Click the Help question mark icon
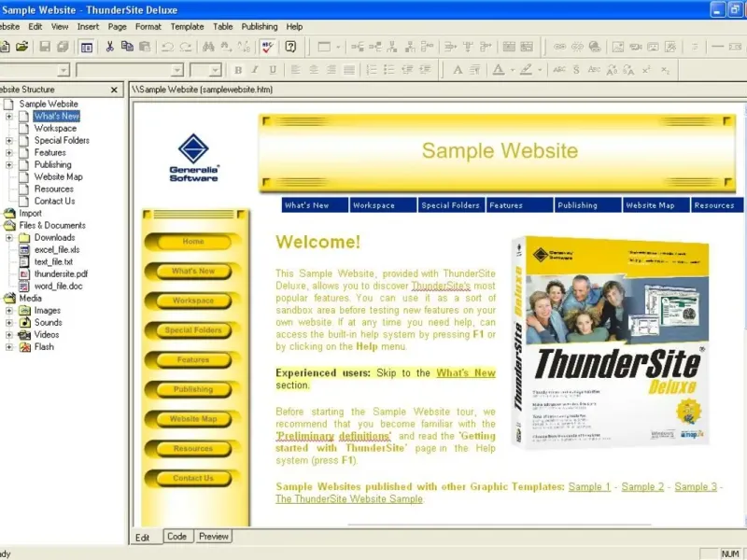Viewport: 747px width, 560px height. click(x=290, y=47)
